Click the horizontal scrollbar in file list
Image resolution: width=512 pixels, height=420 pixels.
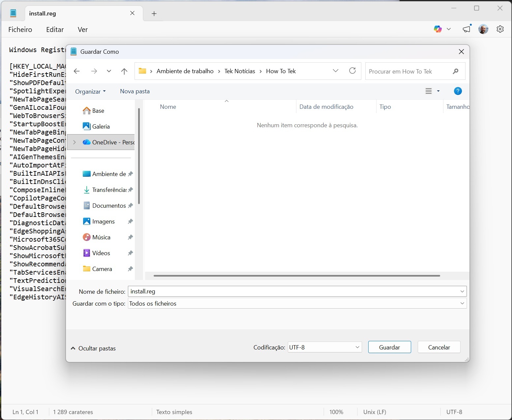tap(297, 276)
